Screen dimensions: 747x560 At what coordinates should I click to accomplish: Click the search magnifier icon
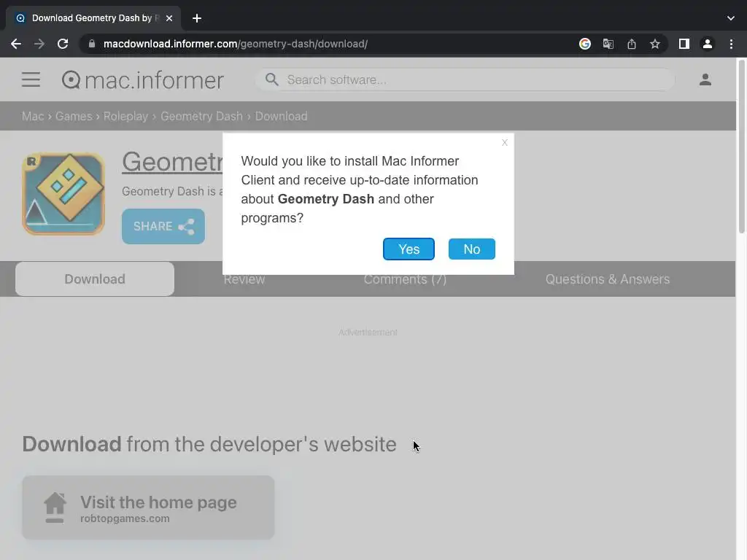271,79
